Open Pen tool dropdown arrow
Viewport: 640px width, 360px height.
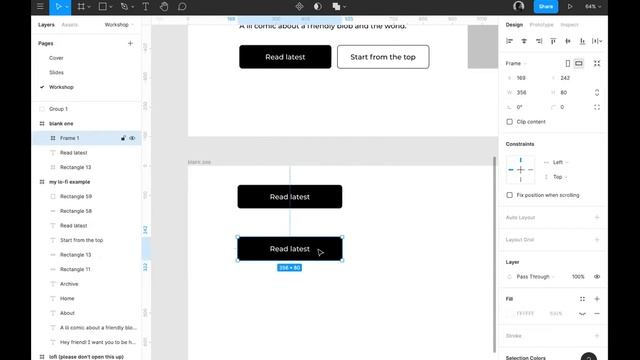tap(133, 7)
